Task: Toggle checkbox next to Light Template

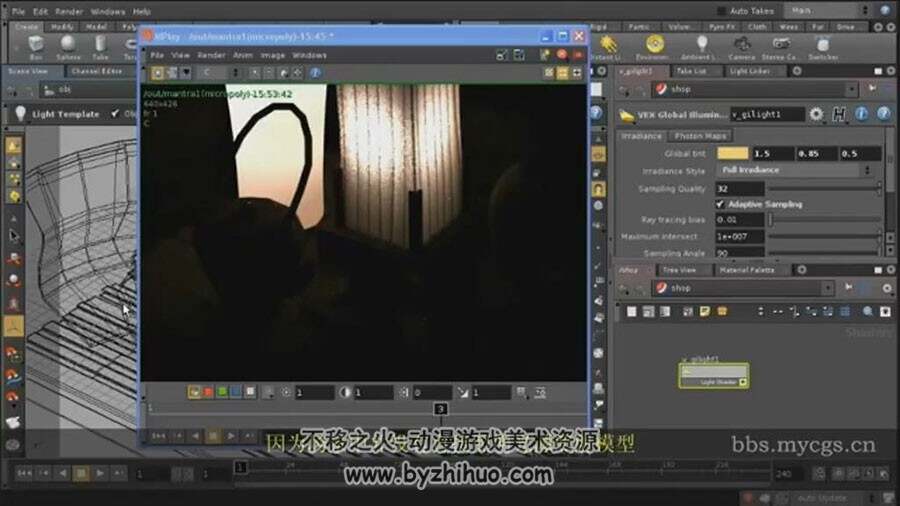Action: pos(115,114)
